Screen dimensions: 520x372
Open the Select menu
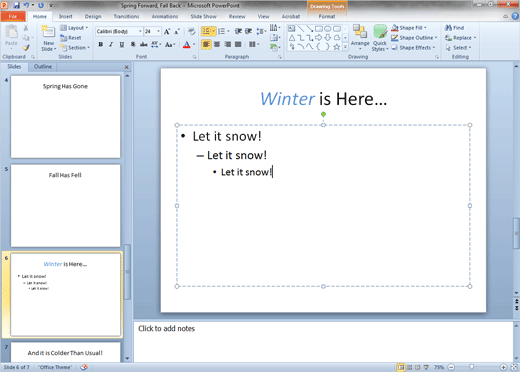[x=459, y=48]
